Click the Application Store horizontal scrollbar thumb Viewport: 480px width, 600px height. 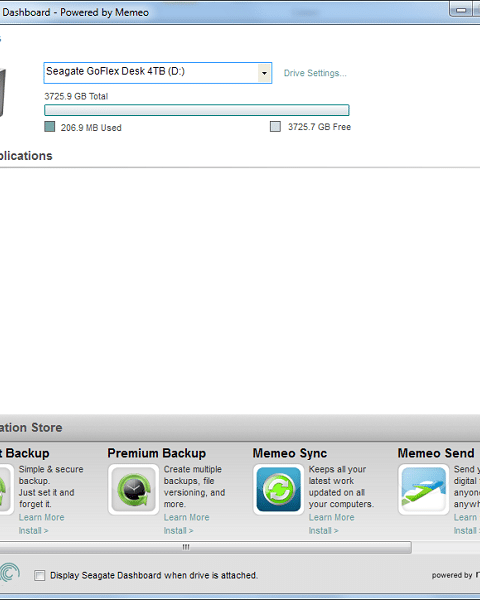[x=206, y=547]
